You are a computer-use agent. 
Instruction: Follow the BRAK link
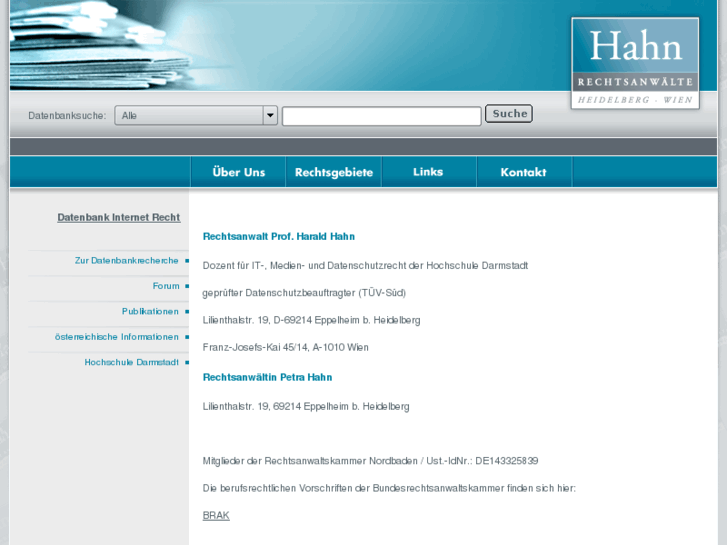point(216,515)
